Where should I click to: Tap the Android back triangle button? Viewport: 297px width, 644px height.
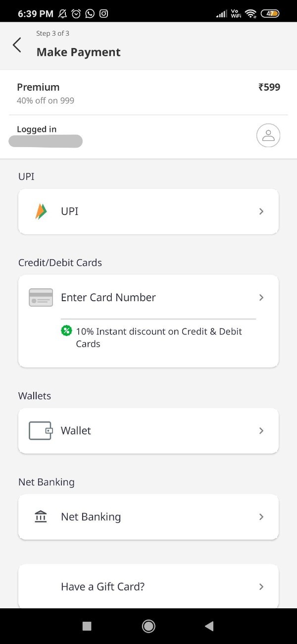[x=209, y=626]
